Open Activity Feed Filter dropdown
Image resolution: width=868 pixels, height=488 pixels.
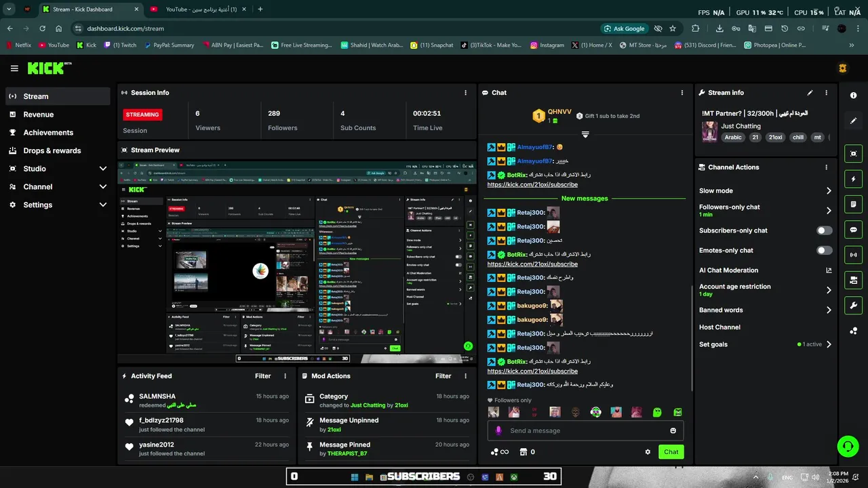(263, 376)
